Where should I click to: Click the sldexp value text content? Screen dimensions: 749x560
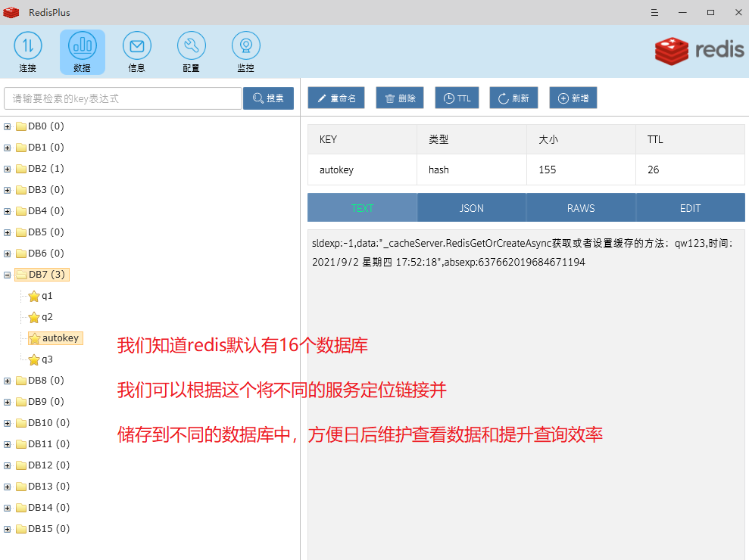[523, 253]
